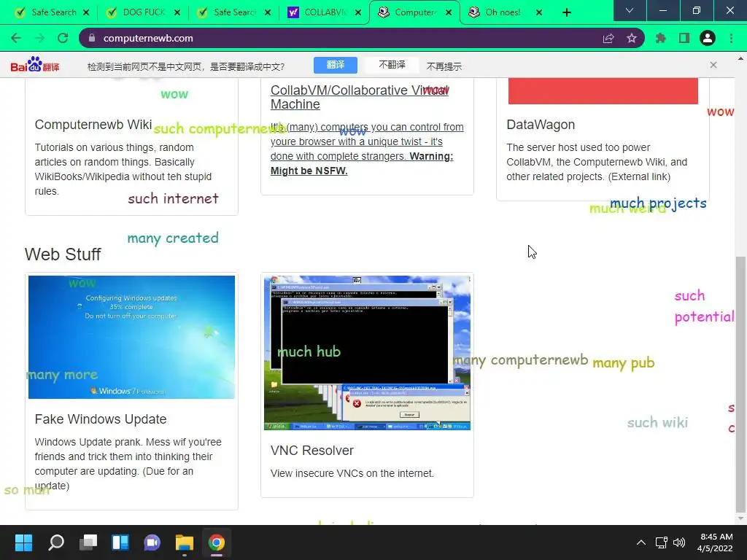
Task: Click the scrollbar up arrow
Action: (740, 58)
